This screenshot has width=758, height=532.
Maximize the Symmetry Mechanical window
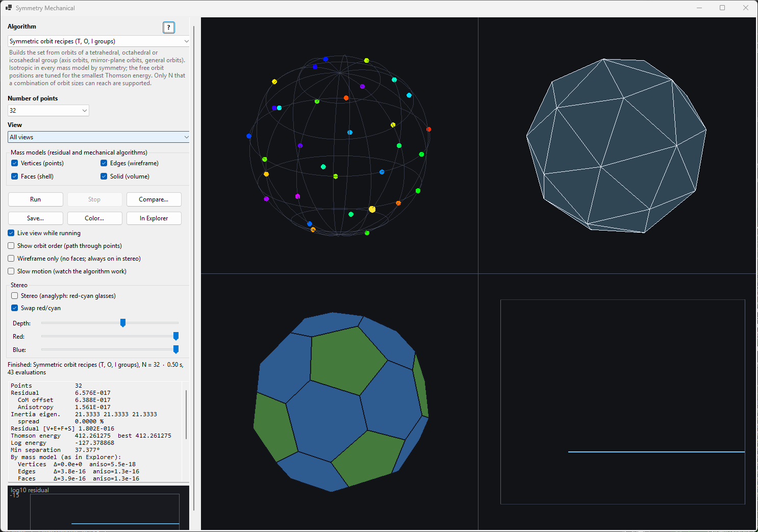point(722,8)
